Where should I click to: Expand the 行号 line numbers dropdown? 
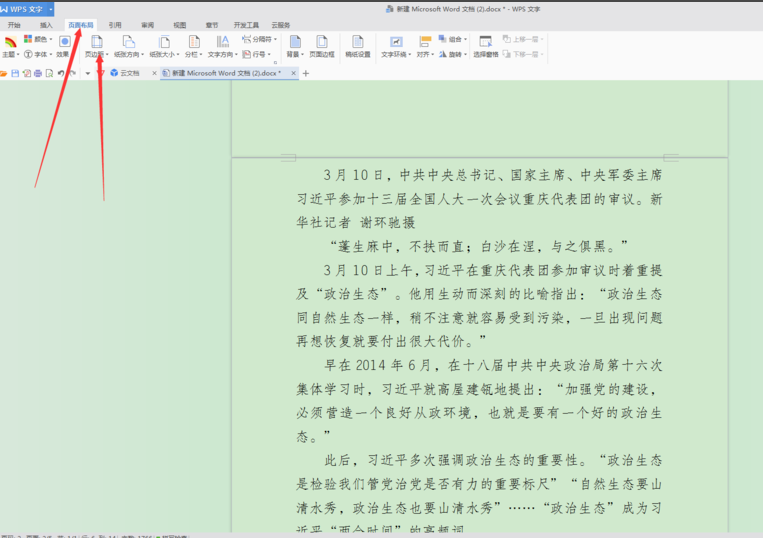tap(260, 54)
